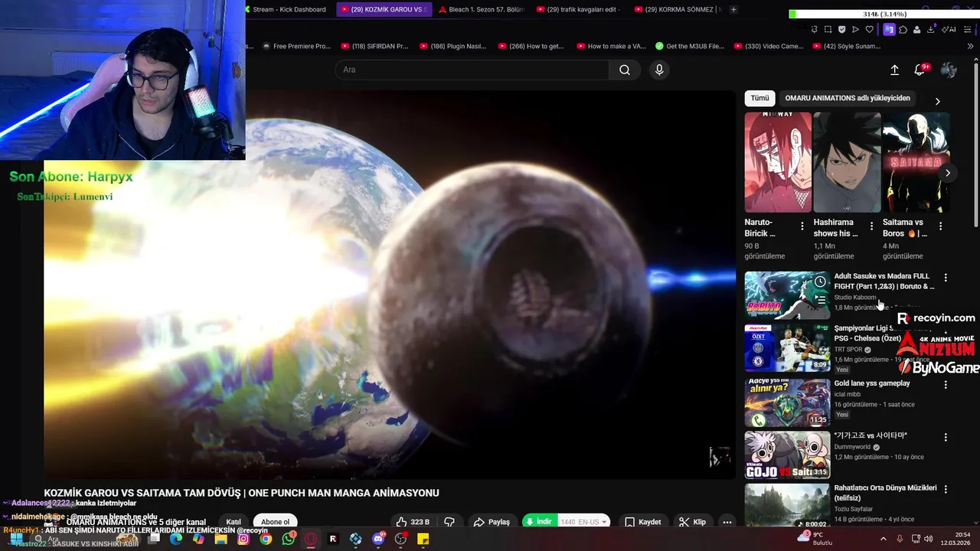Click the search magnifier button on YouTube
This screenshot has height=551, width=980.
point(625,70)
